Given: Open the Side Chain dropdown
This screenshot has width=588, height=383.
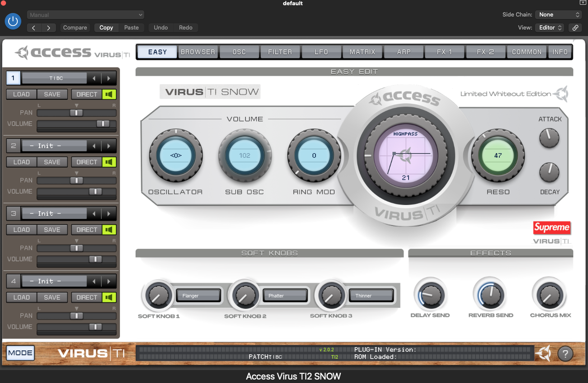Looking at the screenshot, I should [558, 15].
